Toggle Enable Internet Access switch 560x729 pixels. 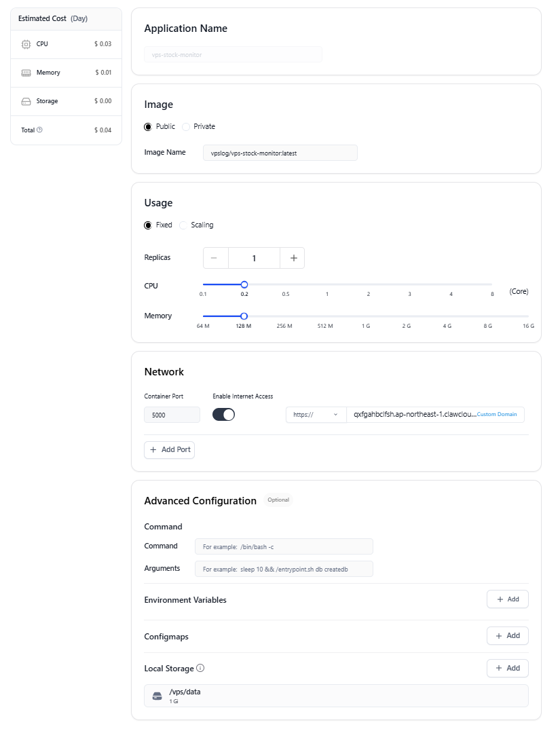[x=224, y=415]
